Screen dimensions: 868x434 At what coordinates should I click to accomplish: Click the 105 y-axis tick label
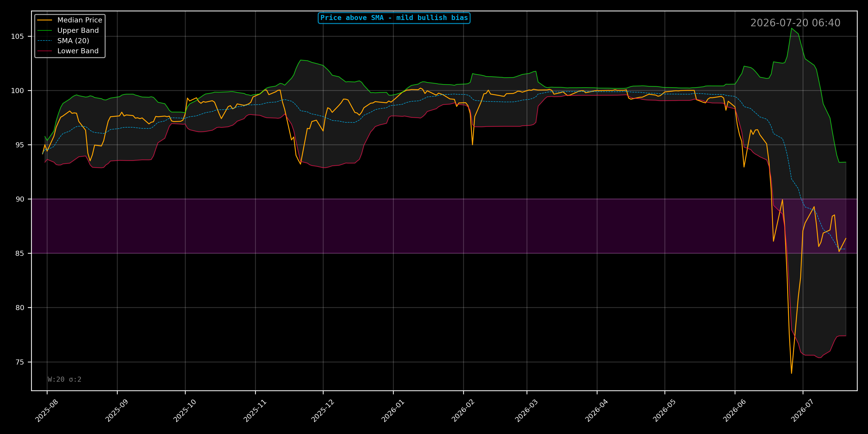(x=18, y=36)
